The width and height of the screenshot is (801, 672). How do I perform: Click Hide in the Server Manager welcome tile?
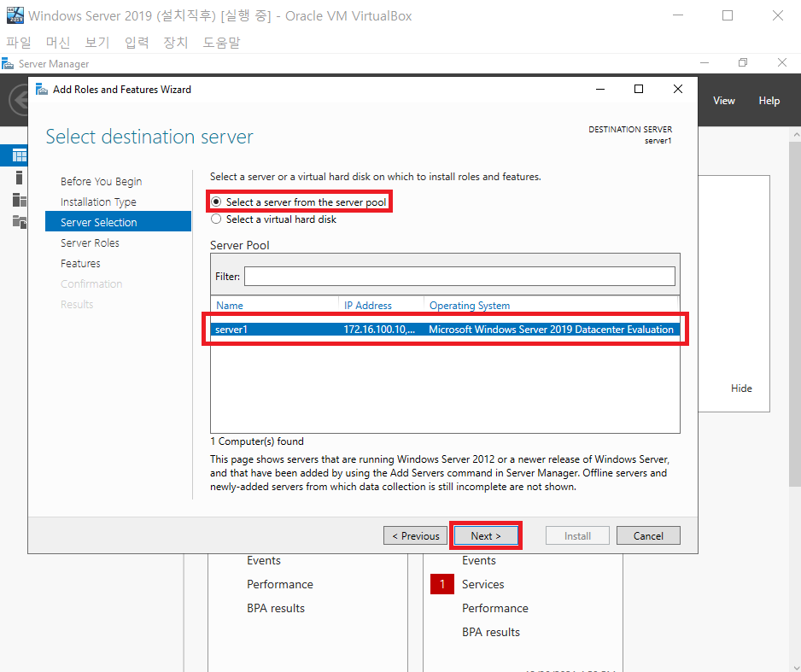(x=741, y=388)
